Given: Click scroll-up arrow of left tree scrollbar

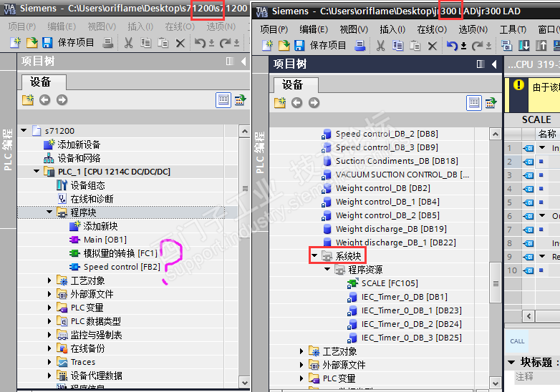Looking at the screenshot, I should tap(245, 131).
